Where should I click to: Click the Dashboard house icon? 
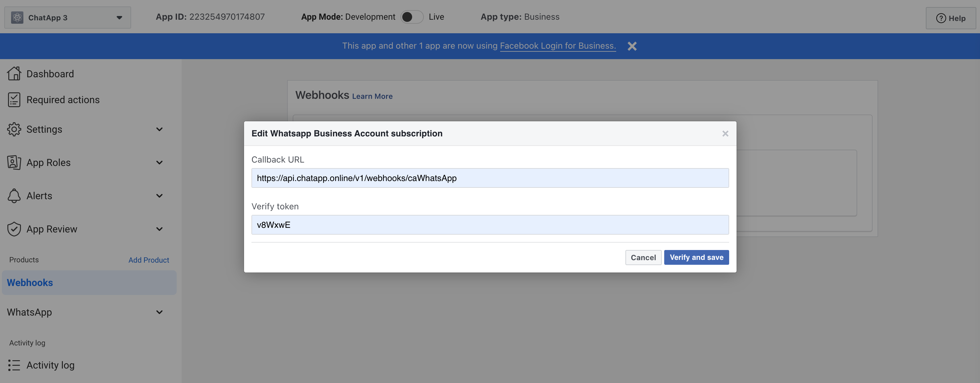click(14, 74)
